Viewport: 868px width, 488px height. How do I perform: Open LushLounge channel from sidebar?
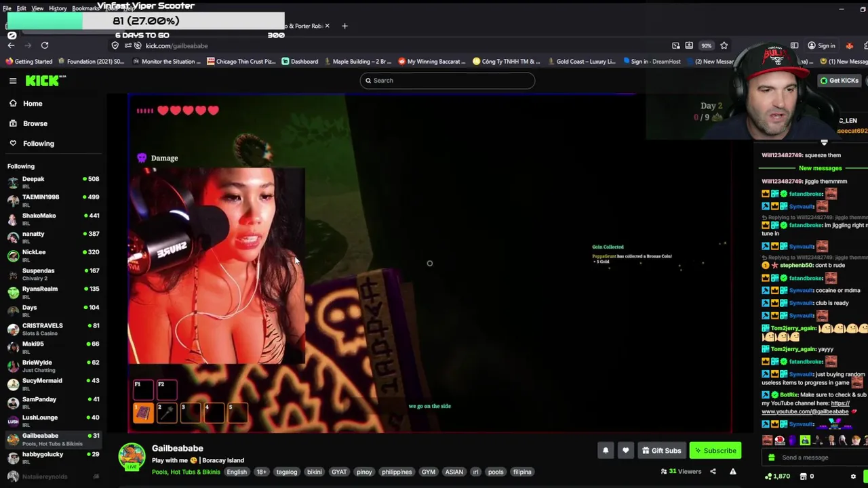[x=53, y=420]
